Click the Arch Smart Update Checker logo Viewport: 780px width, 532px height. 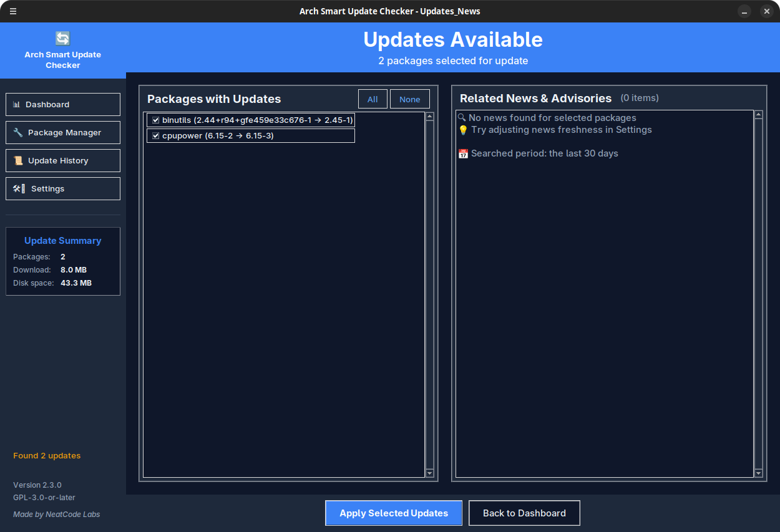(62, 38)
